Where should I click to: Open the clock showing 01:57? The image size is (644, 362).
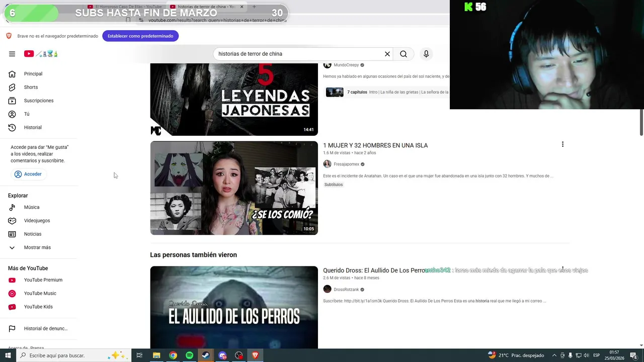point(614,355)
